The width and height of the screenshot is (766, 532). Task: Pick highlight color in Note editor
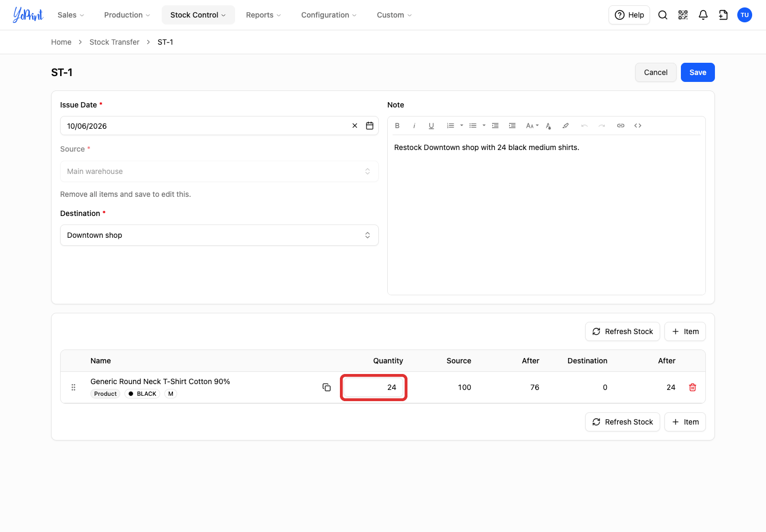coord(565,126)
